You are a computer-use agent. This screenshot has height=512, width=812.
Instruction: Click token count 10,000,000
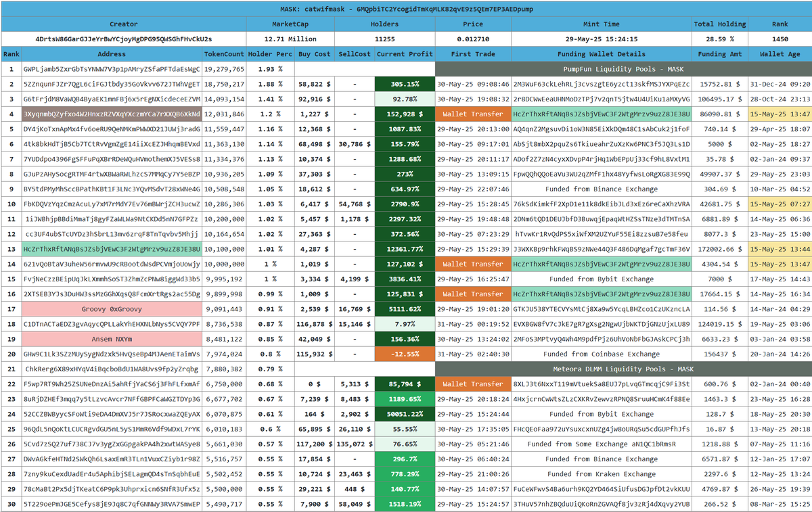point(224,264)
